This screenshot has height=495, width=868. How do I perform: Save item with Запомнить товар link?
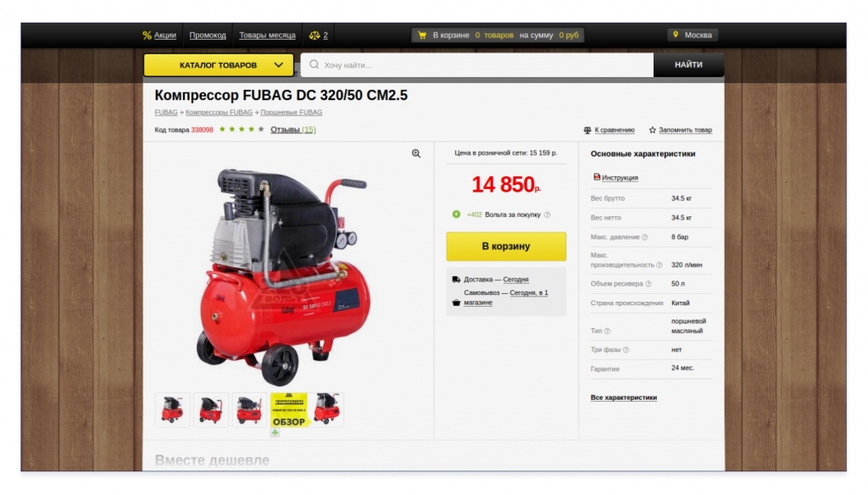tap(685, 131)
